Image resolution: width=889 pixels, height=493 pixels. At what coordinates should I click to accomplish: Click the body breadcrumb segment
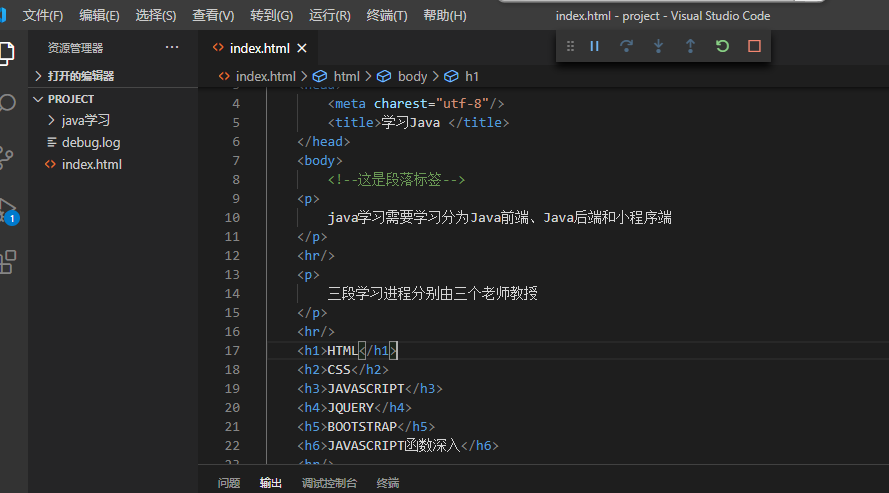tap(402, 76)
